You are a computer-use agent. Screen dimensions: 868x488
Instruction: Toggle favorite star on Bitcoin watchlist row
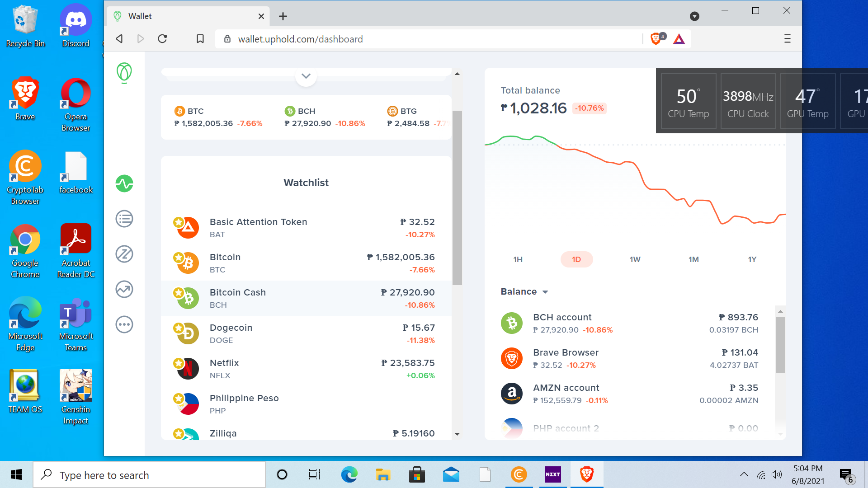click(179, 257)
